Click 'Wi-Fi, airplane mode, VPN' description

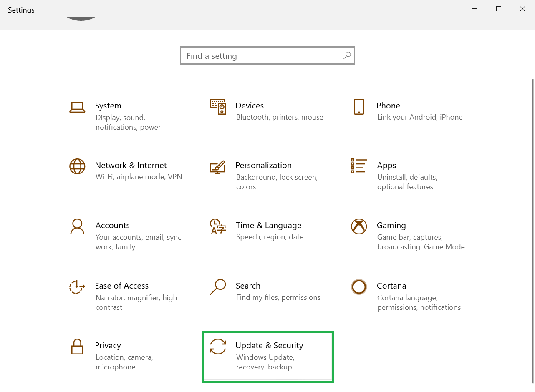click(139, 177)
